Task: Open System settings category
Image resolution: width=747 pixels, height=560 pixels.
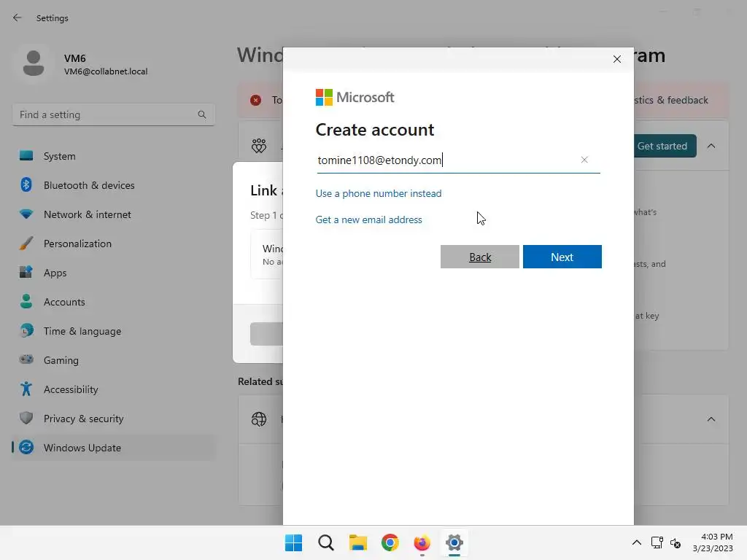Action: coord(113,156)
